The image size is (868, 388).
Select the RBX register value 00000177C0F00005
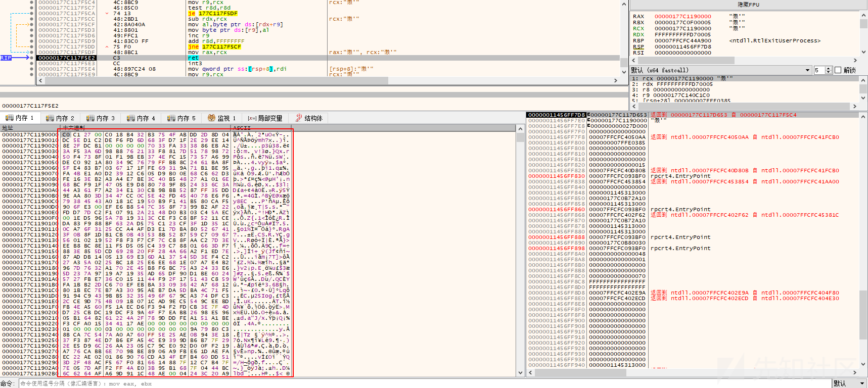click(x=682, y=23)
